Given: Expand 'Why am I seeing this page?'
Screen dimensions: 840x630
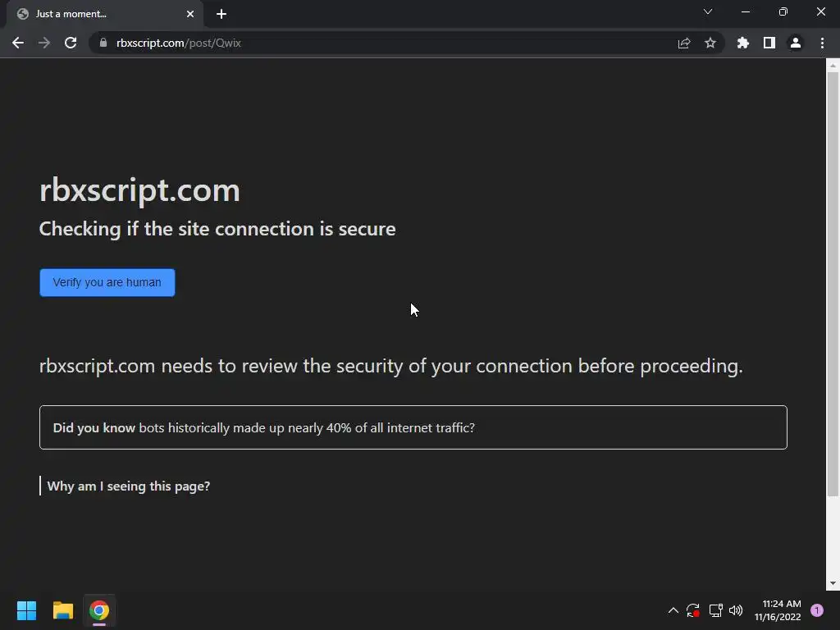Looking at the screenshot, I should 129,486.
